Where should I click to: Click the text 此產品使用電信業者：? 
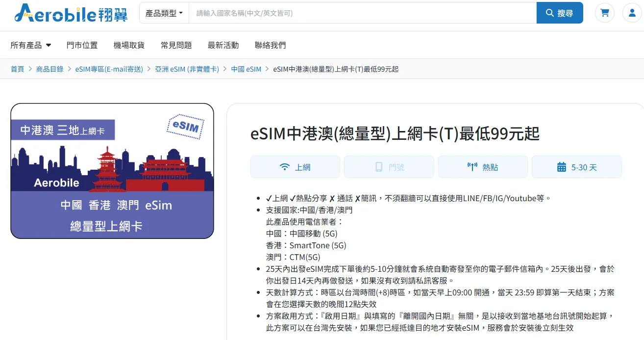[x=305, y=222]
